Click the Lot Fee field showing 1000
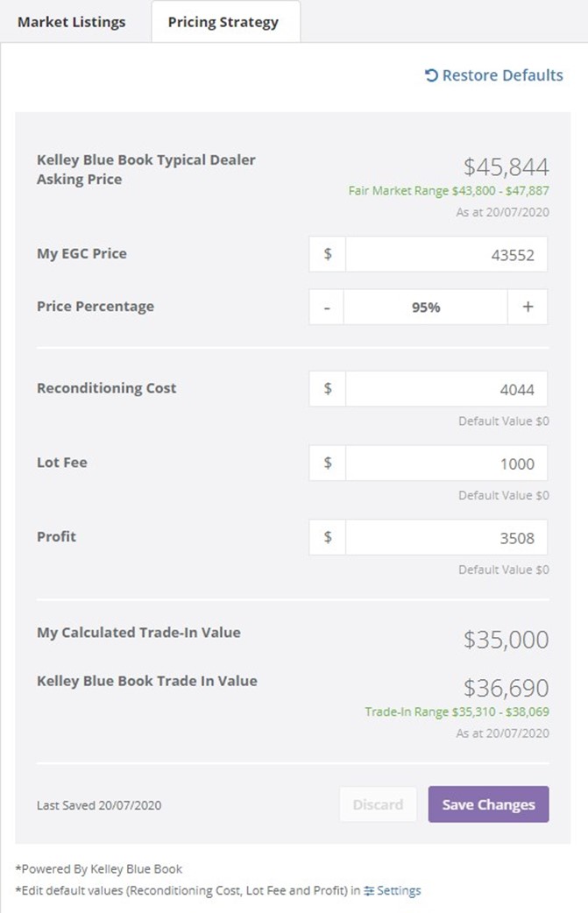The height and width of the screenshot is (913, 588). coord(447,463)
